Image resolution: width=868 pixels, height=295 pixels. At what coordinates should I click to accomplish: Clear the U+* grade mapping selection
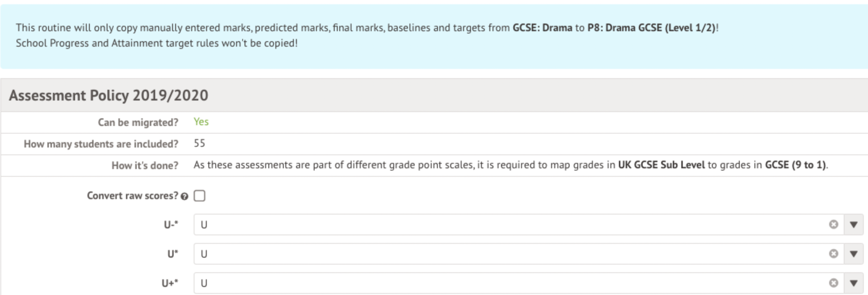[833, 283]
